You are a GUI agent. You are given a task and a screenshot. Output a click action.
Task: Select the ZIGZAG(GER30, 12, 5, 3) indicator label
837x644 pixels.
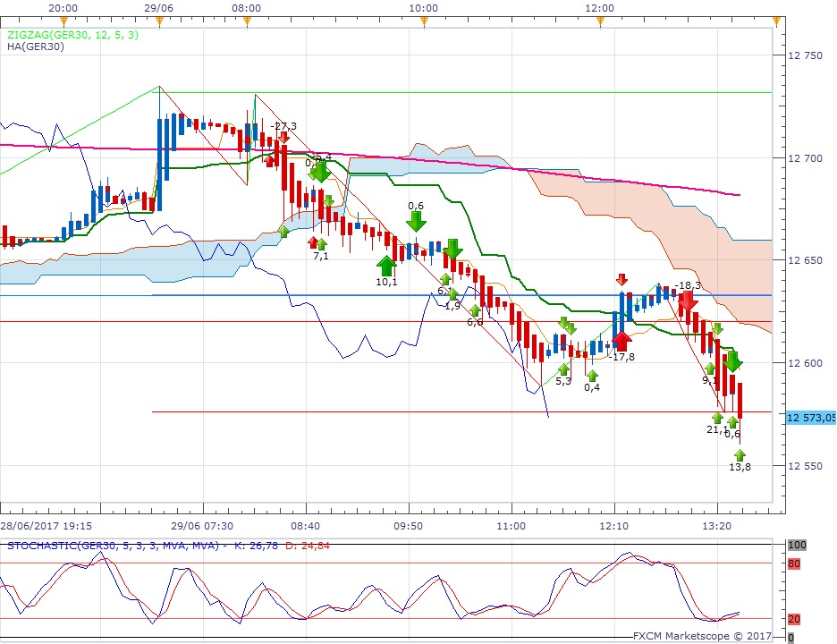(72, 35)
